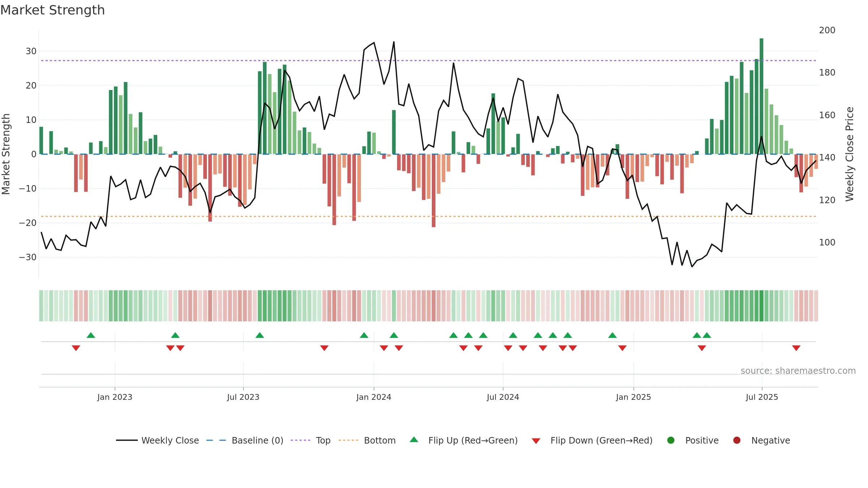The width and height of the screenshot is (868, 488).
Task: Click the last red flip-down marker after Jul 2025
Action: [796, 348]
